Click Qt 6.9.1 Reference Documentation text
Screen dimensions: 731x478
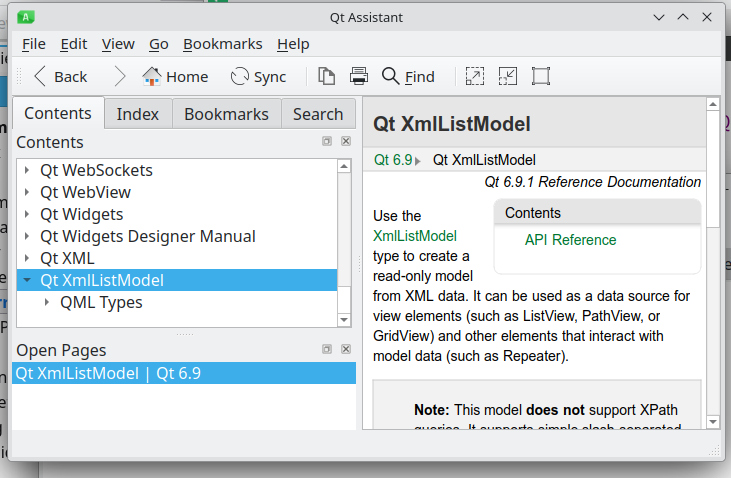(593, 181)
